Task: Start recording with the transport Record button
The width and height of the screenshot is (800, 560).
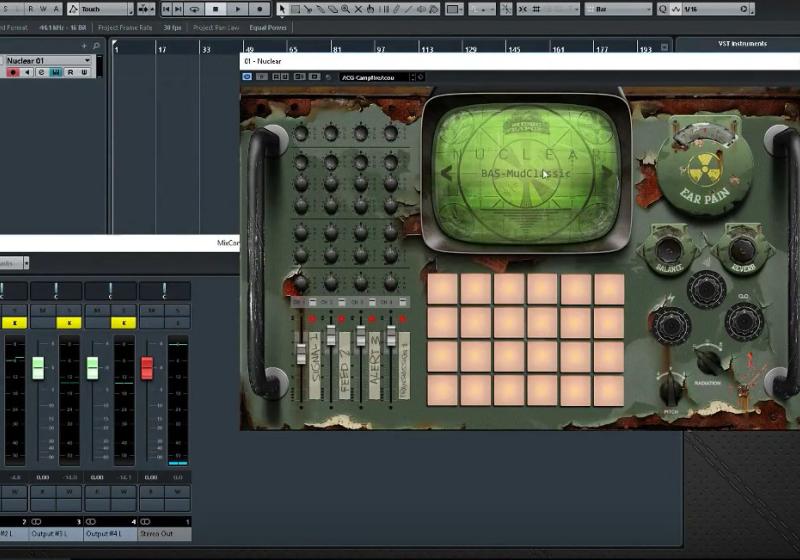Action: 258,9
